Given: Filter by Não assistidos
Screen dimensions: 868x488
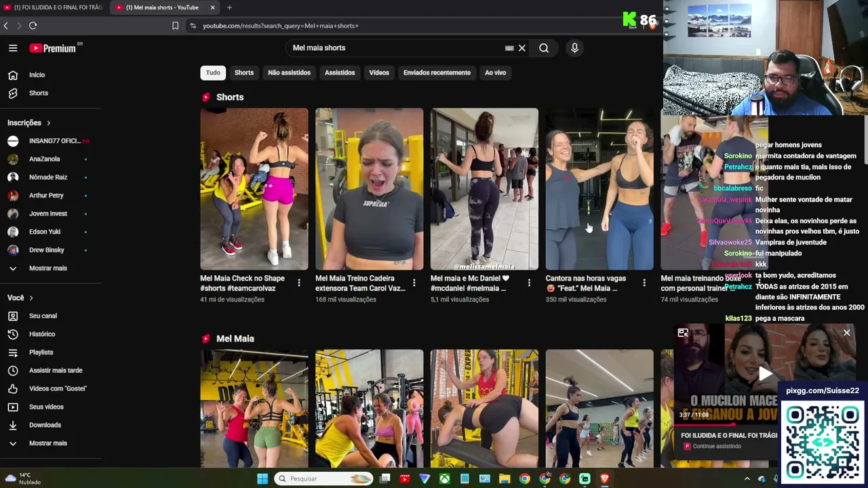Looking at the screenshot, I should (x=289, y=73).
